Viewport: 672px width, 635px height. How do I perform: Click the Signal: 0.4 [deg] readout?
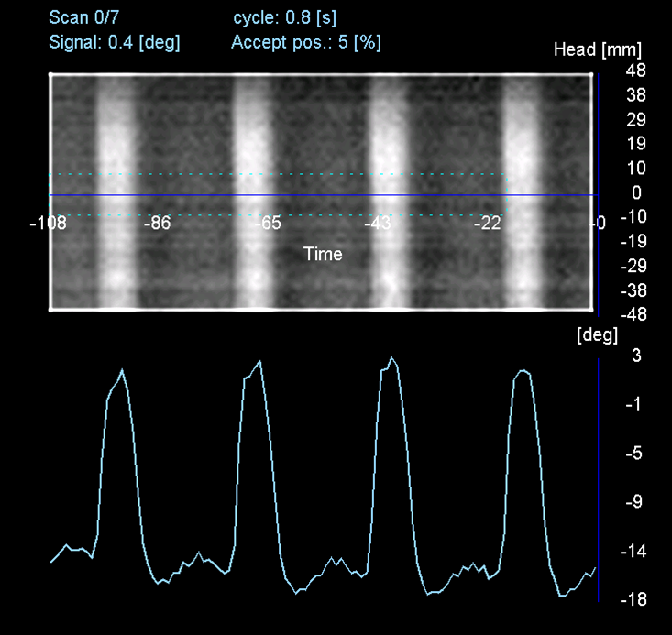[115, 41]
